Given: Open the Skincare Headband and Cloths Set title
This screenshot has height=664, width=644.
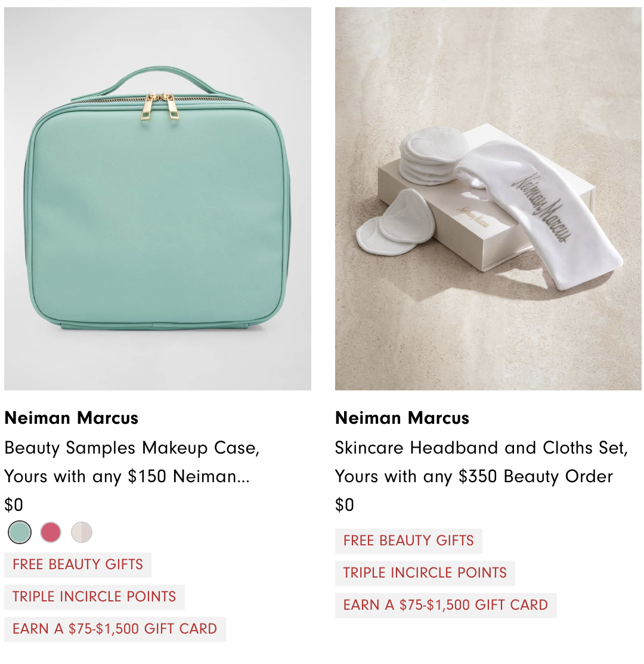Looking at the screenshot, I should tap(481, 462).
